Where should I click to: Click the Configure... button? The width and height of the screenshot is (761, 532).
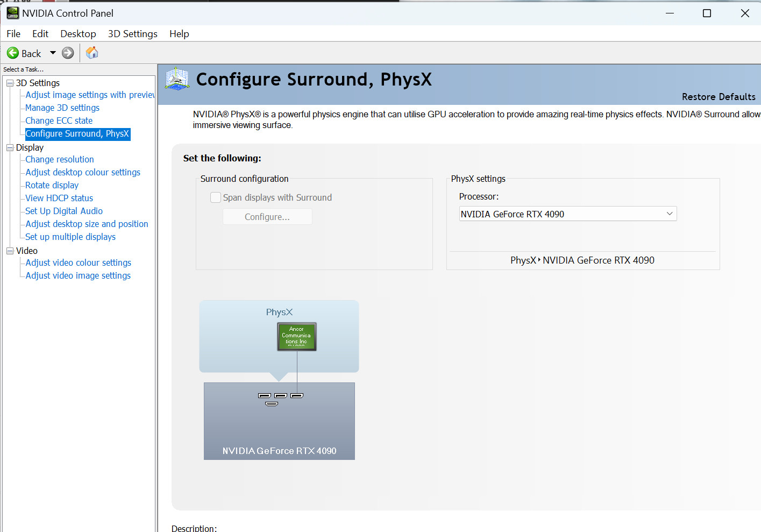(x=267, y=217)
